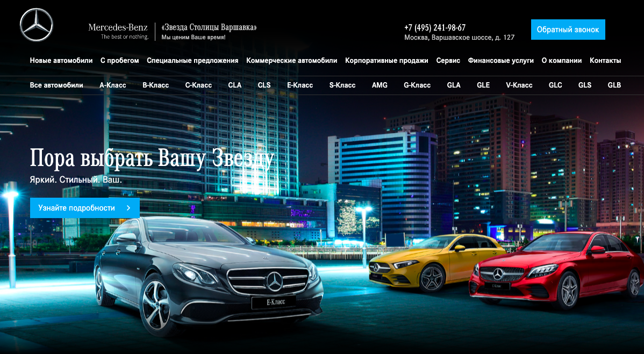Select the GLE model tab
Viewport: 644px width, 354px height.
pos(483,85)
